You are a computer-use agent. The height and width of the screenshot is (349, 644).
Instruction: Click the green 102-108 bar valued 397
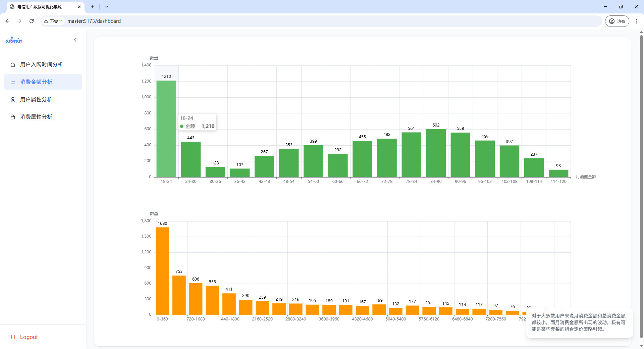pos(509,161)
